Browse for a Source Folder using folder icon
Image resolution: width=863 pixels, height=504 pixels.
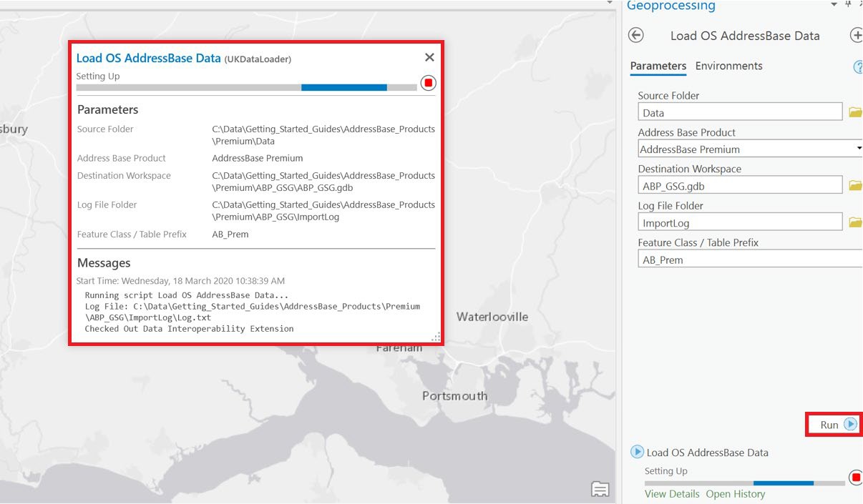856,112
